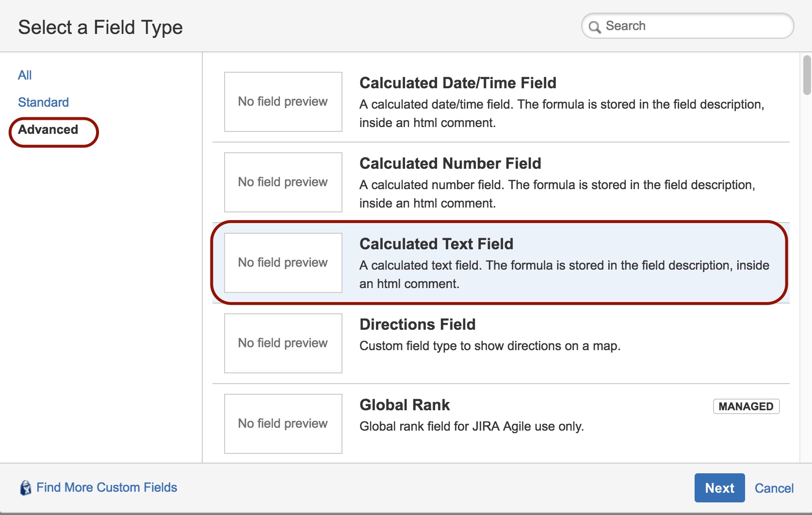Type in the Search field
812x515 pixels.
(694, 26)
